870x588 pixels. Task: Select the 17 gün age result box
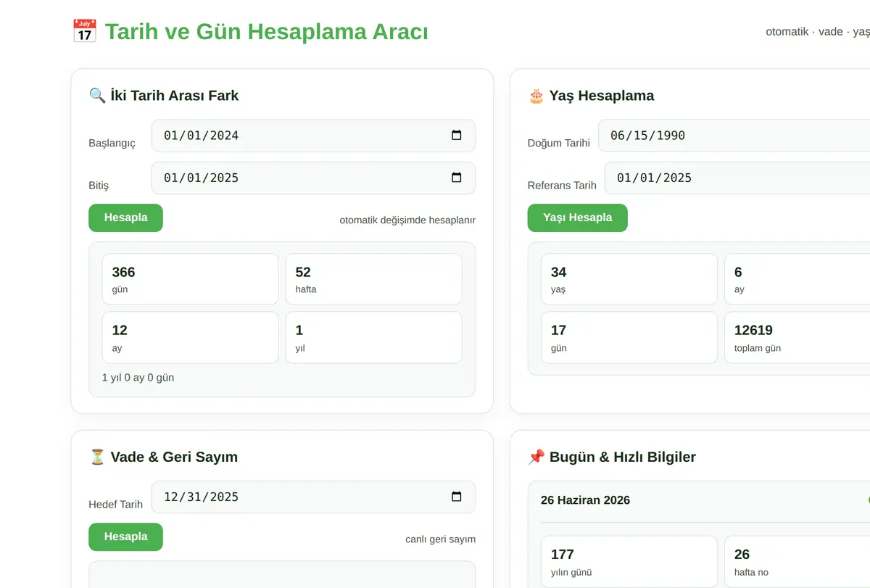[629, 337]
